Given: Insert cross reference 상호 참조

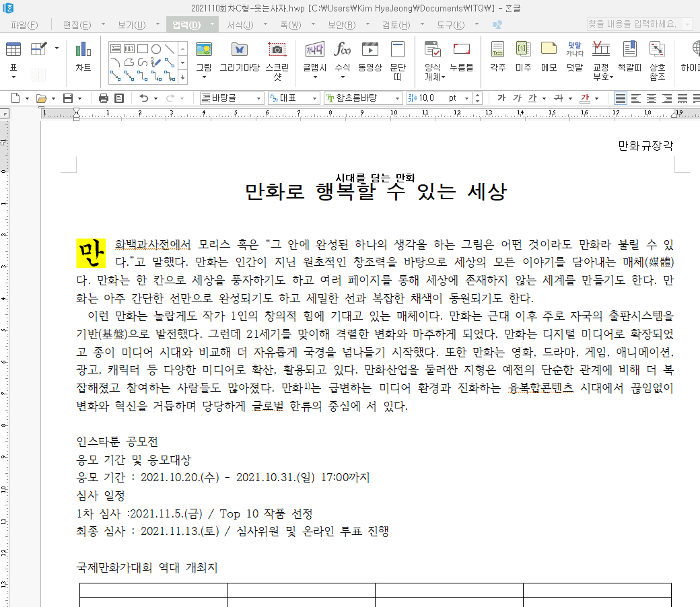Looking at the screenshot, I should [657, 61].
